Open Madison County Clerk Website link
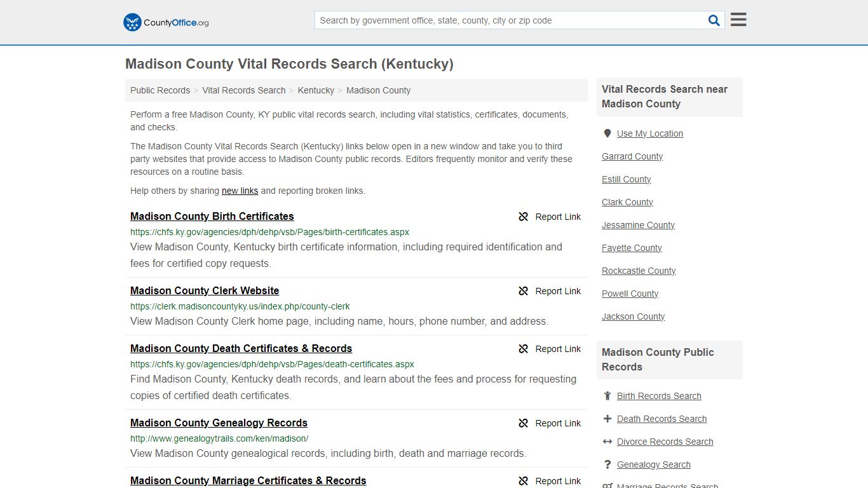 tap(205, 290)
